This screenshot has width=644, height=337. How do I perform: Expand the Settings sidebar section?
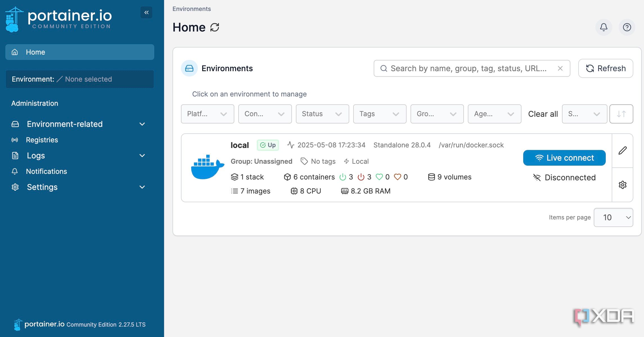pyautogui.click(x=42, y=187)
